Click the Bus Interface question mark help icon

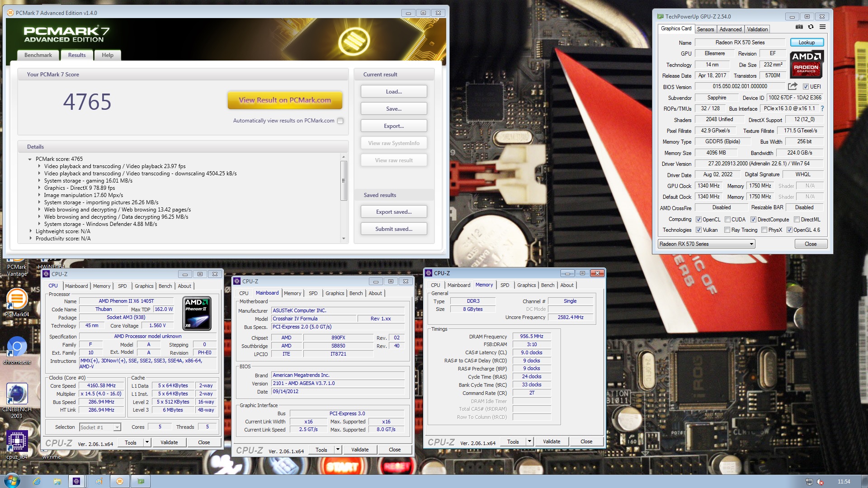(x=822, y=108)
